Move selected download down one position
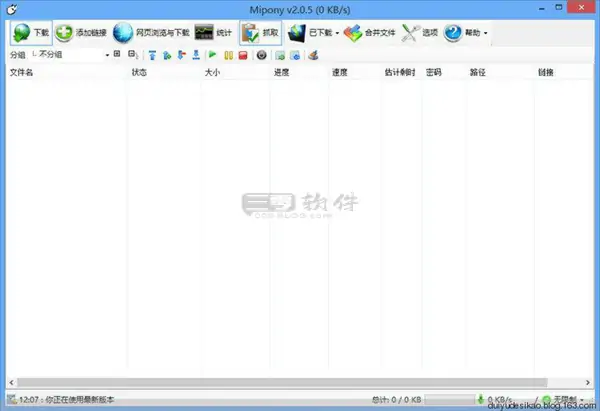Viewport: 600px width, 411px height. (181, 55)
